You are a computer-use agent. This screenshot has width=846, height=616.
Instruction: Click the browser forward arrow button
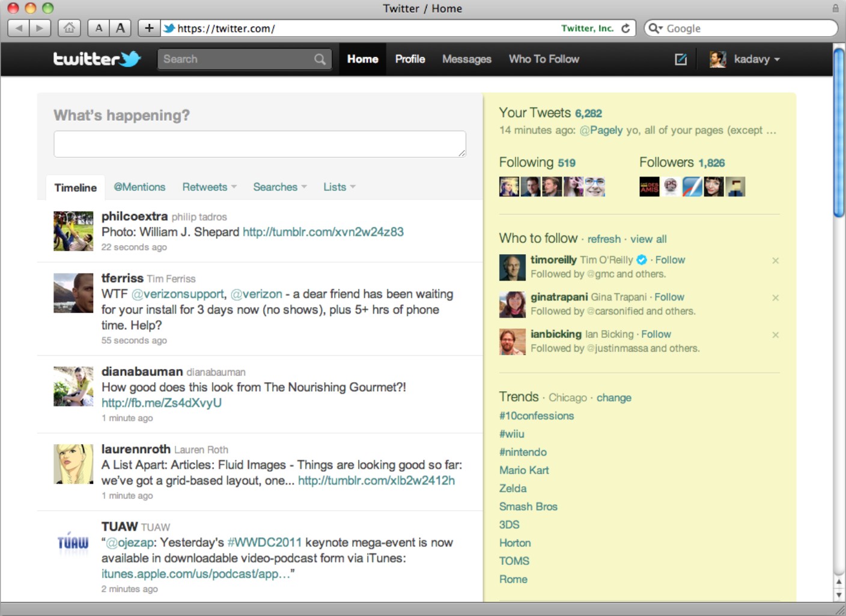[x=40, y=28]
